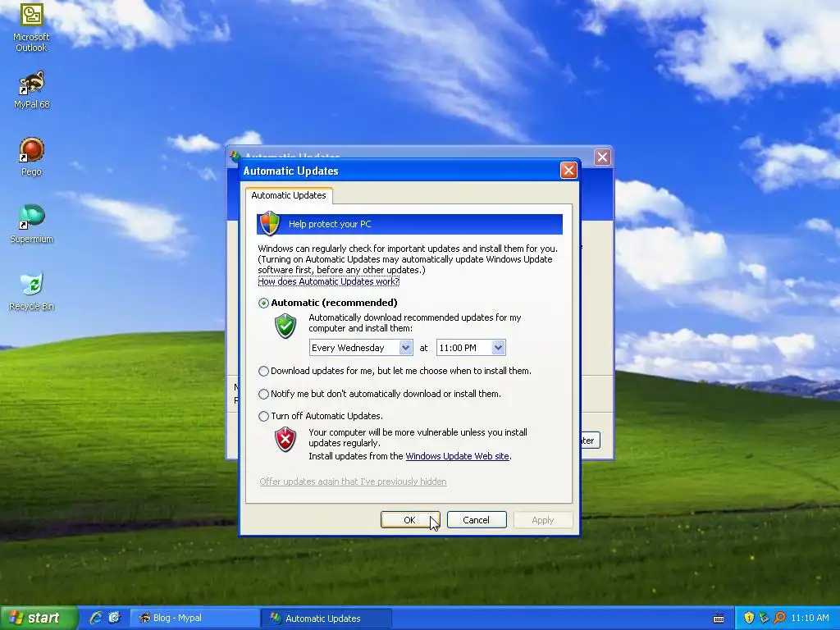
Task: Select the Recycle Bin icon
Action: (31, 291)
